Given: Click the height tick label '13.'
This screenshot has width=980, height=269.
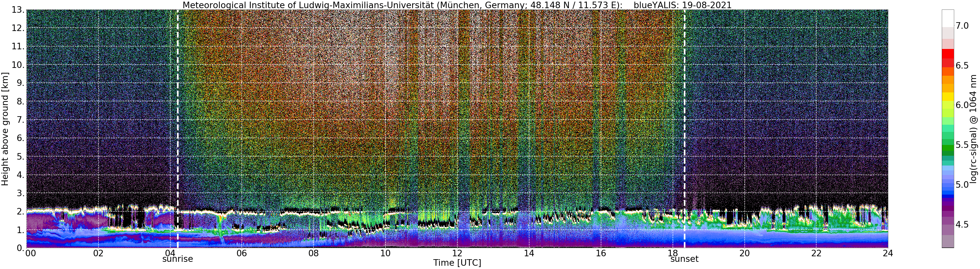Looking at the screenshot, I should [x=18, y=10].
